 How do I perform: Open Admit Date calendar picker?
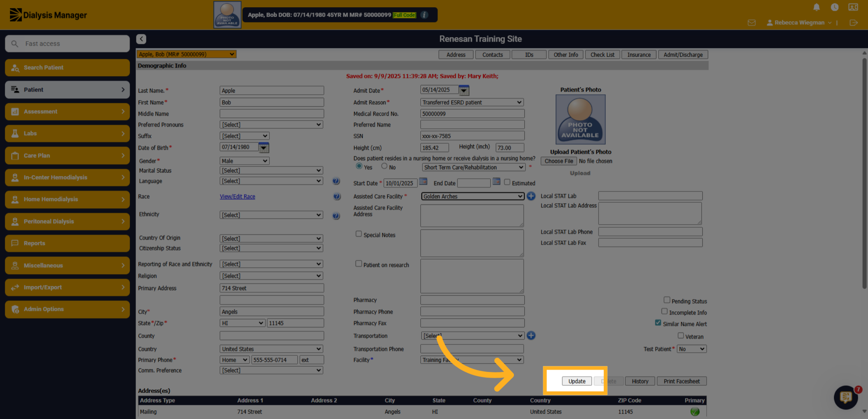(464, 90)
